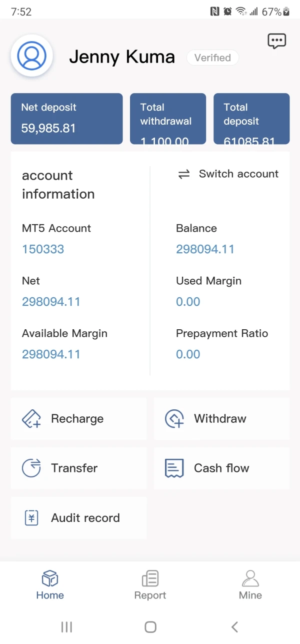Tap the Transfer arrow icon

(x=31, y=468)
